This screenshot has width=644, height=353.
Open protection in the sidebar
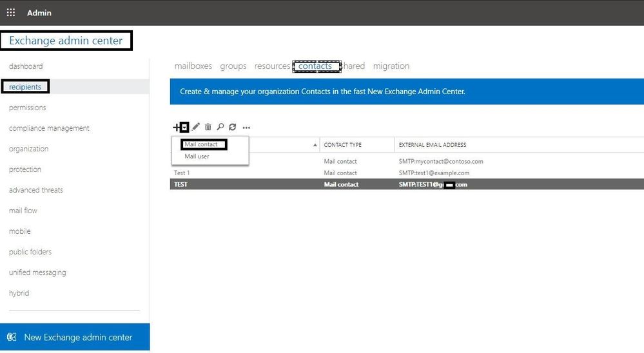(25, 169)
